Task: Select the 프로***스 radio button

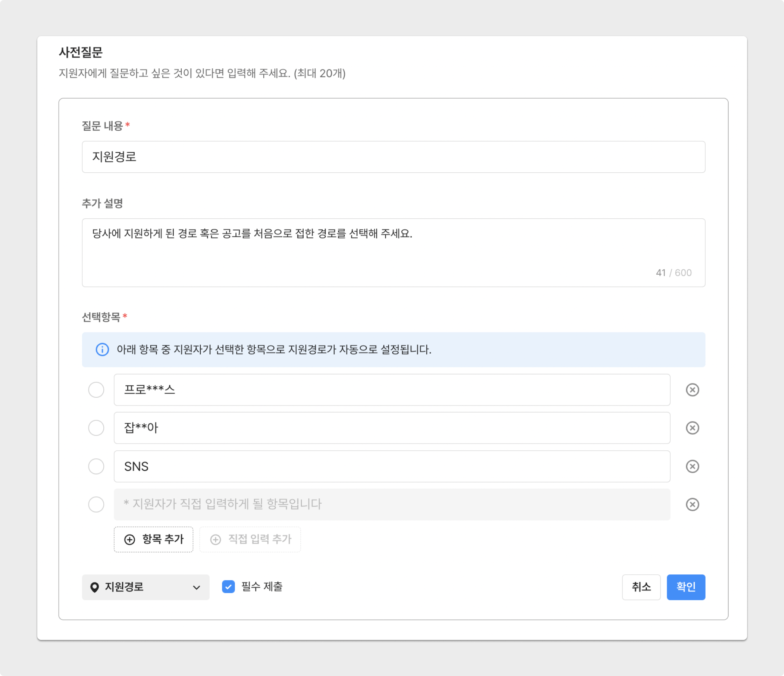Action: pyautogui.click(x=96, y=390)
